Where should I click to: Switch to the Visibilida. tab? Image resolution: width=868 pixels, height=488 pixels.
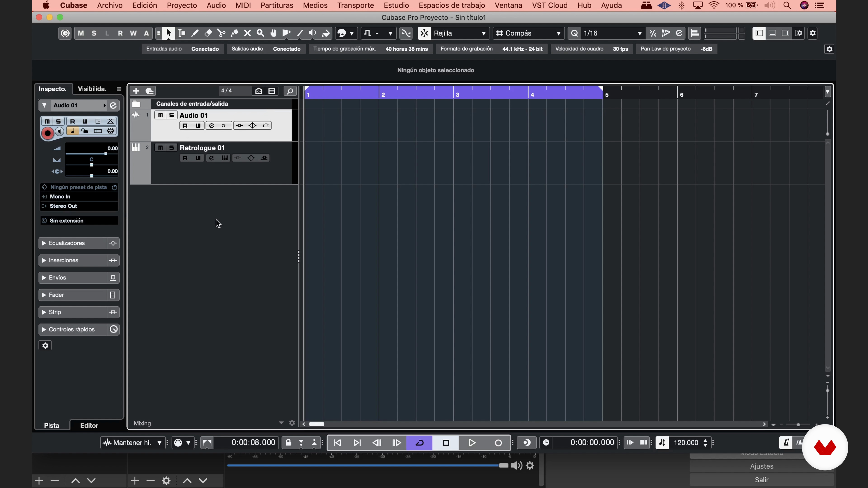pos(92,89)
